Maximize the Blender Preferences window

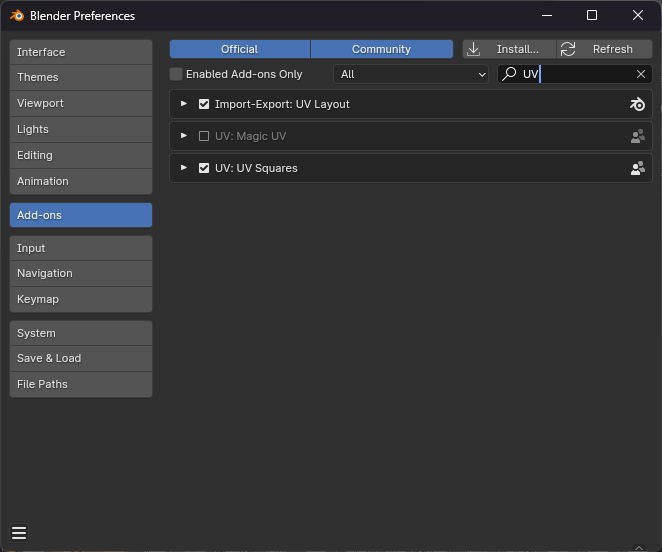click(x=592, y=16)
